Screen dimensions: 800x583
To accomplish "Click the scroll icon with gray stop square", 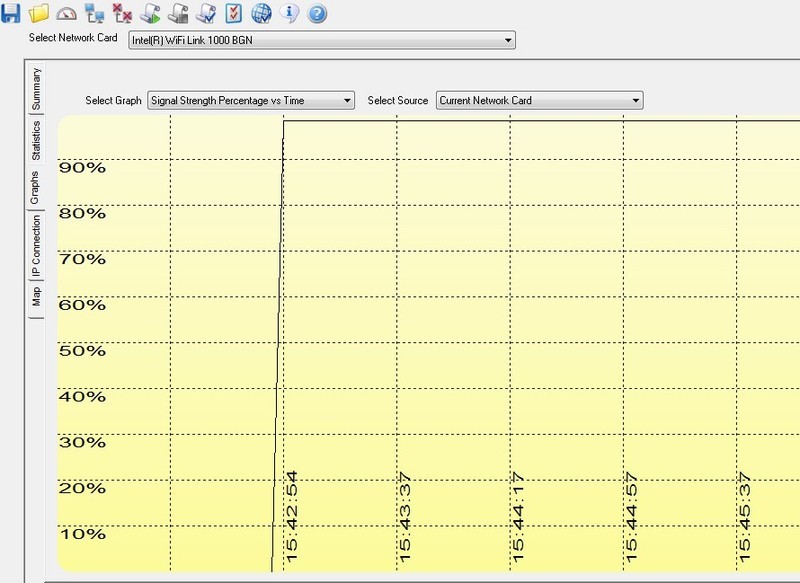I will pyautogui.click(x=179, y=14).
